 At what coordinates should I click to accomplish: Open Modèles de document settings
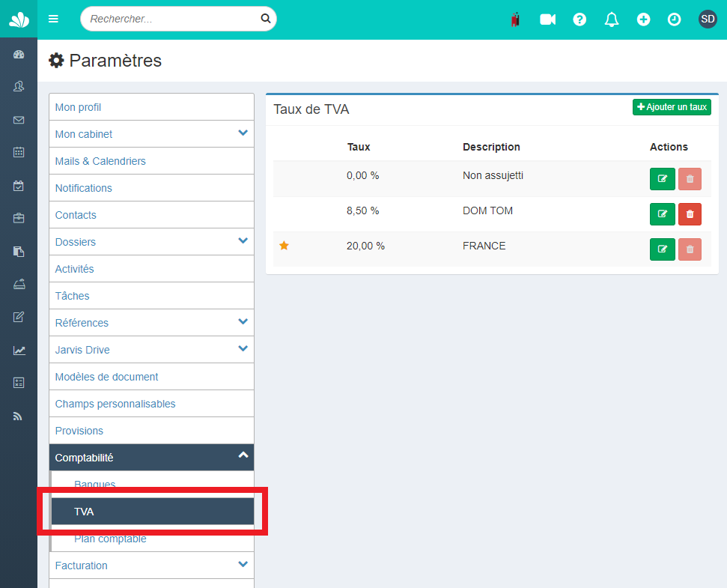click(x=151, y=377)
